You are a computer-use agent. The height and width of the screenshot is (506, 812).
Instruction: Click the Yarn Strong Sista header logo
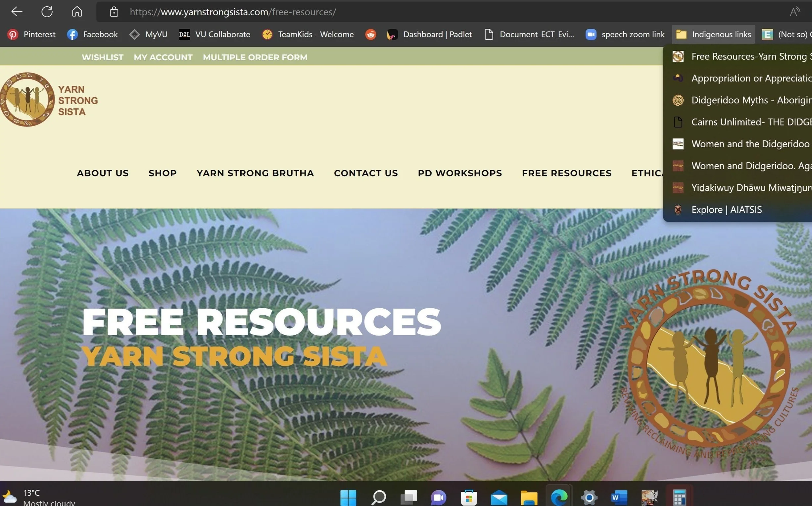click(x=49, y=100)
